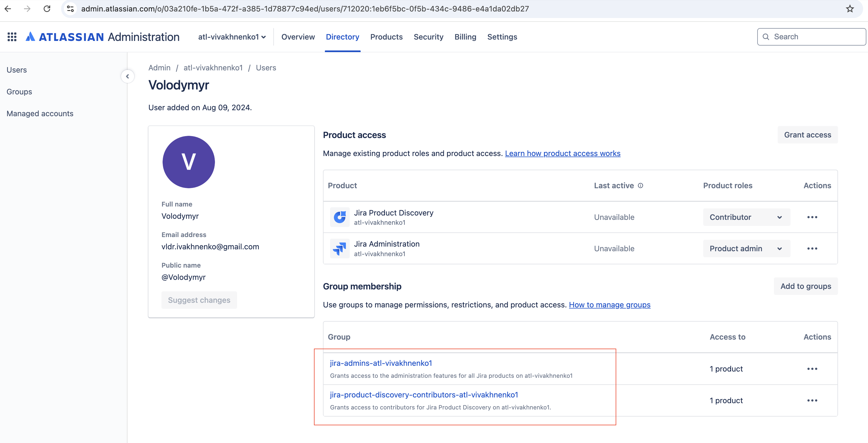Open actions for jira-admins-atl-vivakhnenko1 group

click(x=812, y=369)
